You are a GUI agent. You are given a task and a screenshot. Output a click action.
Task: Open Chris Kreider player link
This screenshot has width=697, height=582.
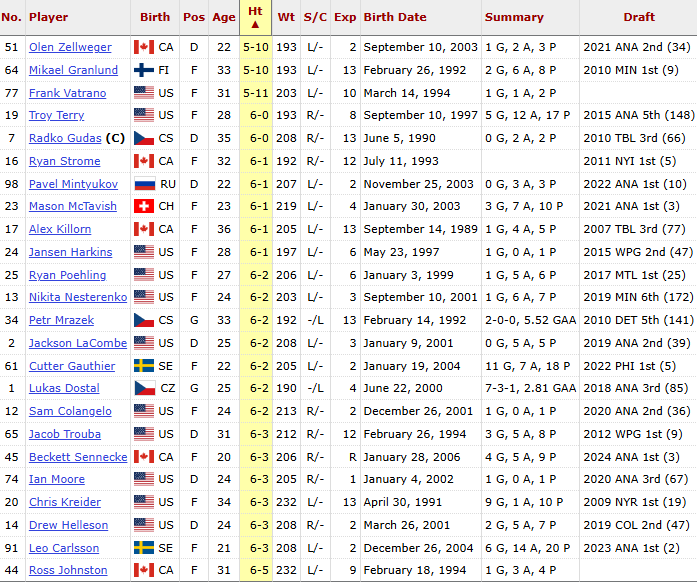(65, 502)
